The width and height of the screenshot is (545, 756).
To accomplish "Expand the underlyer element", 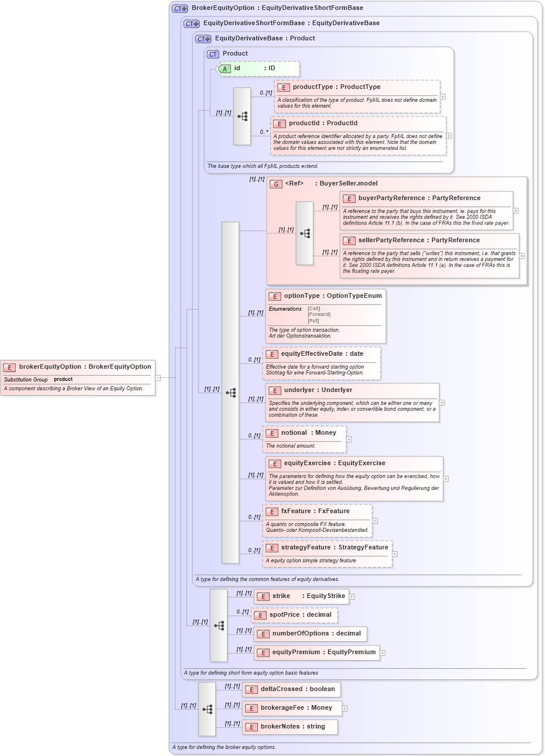I will pos(442,403).
